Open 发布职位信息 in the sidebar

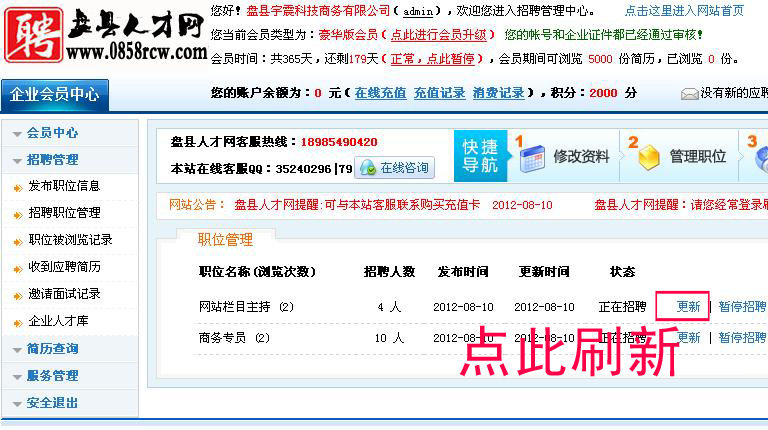[x=64, y=186]
